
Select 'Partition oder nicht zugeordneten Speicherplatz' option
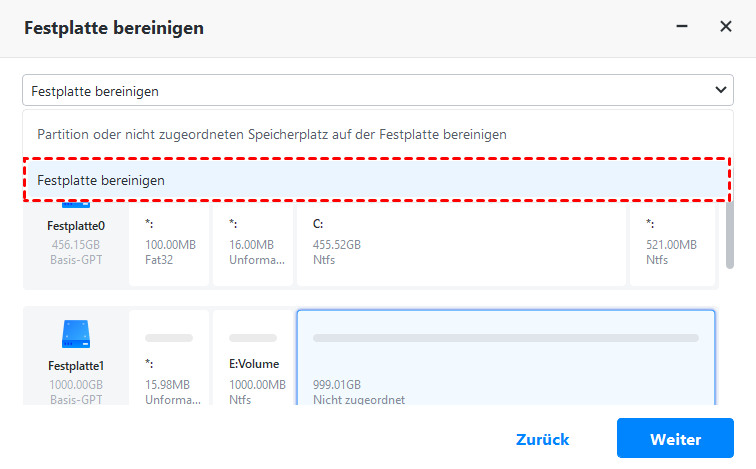click(272, 133)
